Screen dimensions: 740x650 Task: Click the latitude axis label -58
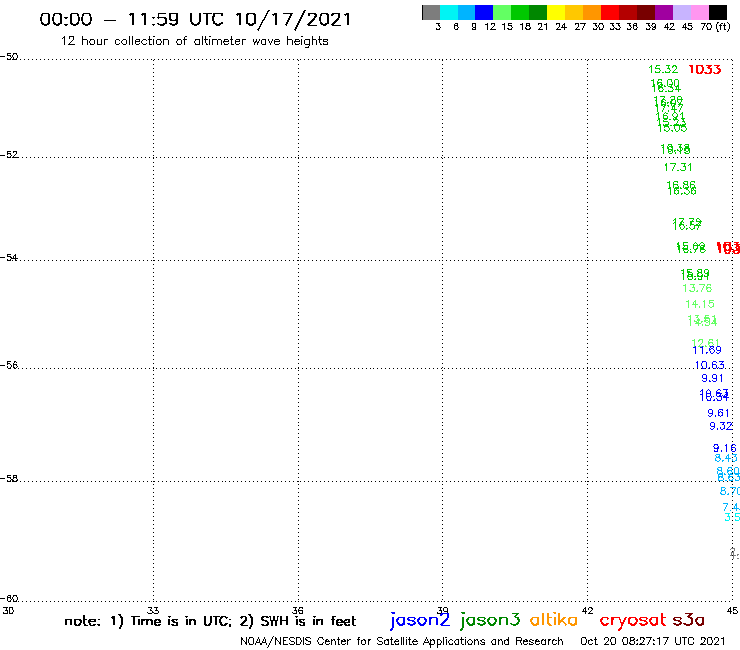9,479
